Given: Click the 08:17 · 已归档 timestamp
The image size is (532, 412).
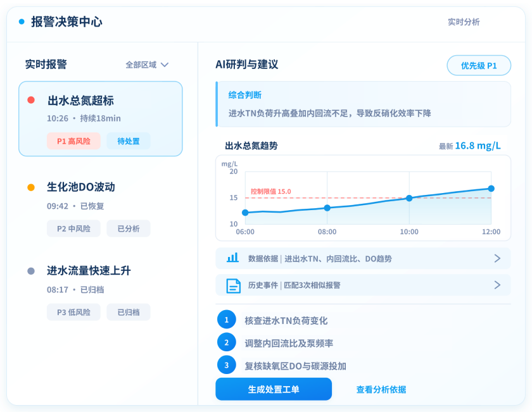Looking at the screenshot, I should click(x=75, y=290).
